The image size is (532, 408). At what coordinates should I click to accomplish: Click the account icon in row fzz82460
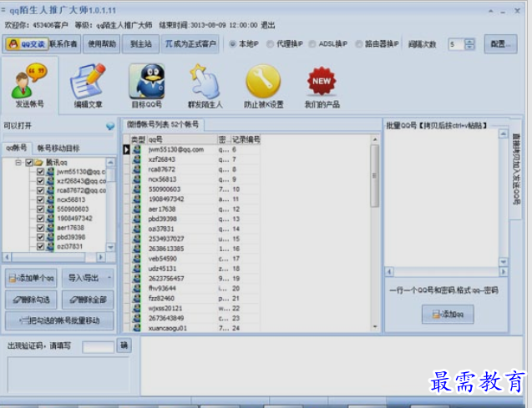(x=137, y=298)
